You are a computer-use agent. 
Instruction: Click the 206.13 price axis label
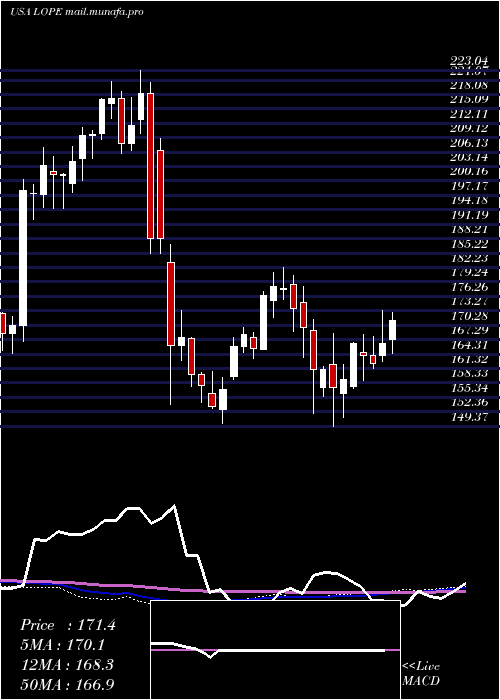[x=468, y=142]
